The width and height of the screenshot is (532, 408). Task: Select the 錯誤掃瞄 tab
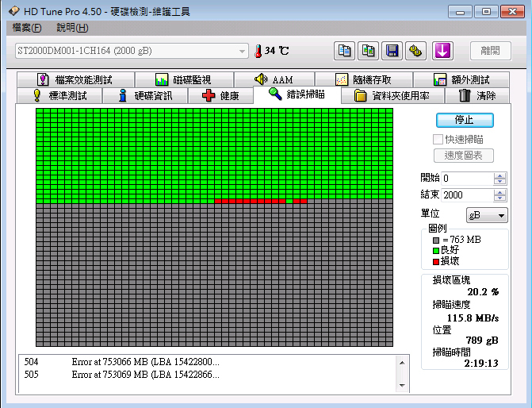click(x=297, y=94)
